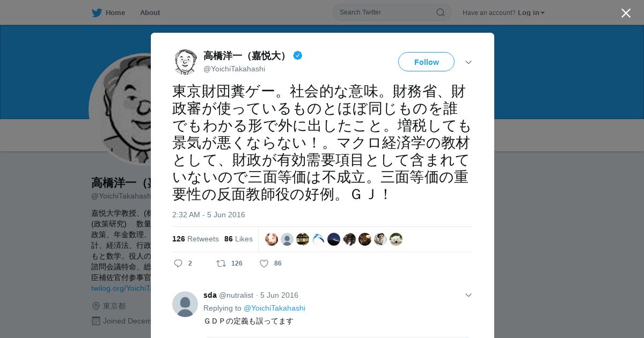This screenshot has width=644, height=338.
Task: Open tweet options chevron beside Follow
Action: click(x=469, y=62)
